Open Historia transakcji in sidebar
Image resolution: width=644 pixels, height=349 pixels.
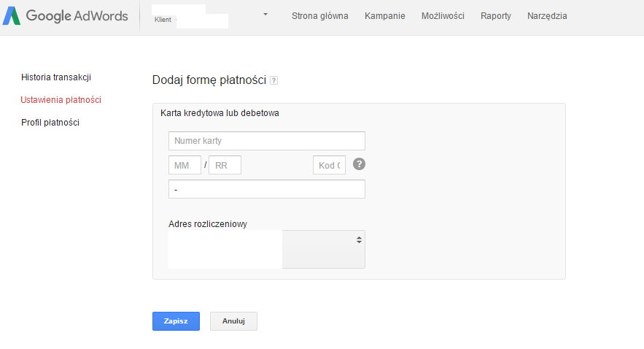(x=56, y=77)
